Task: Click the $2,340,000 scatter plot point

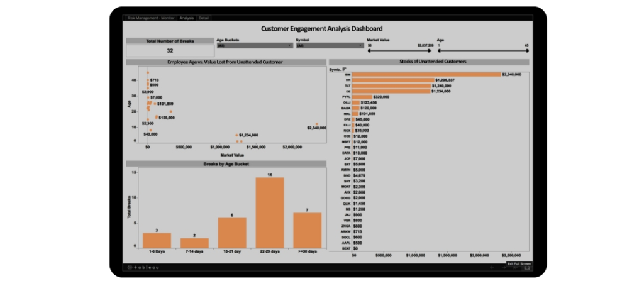Action: tap(317, 124)
